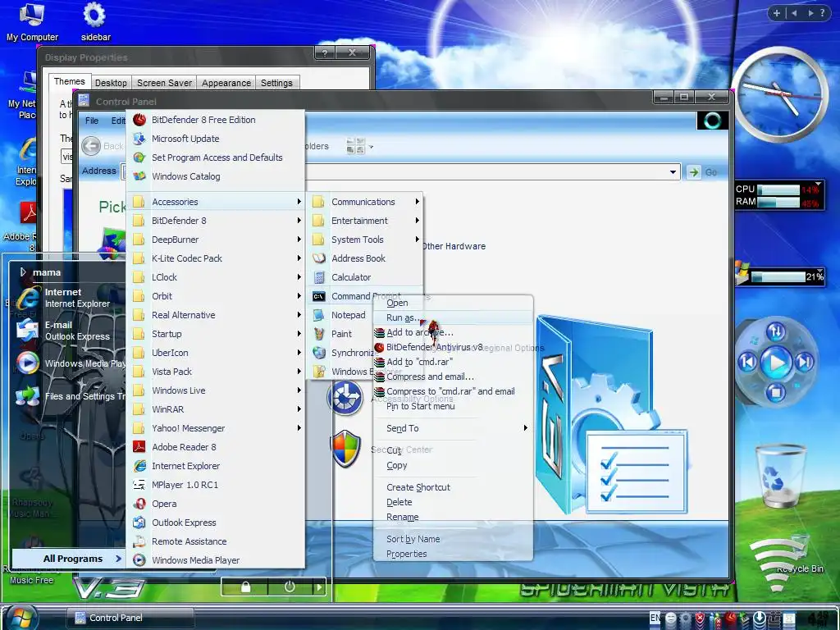This screenshot has height=630, width=840.
Task: Open Set Program Access and Defaults
Action: point(216,157)
